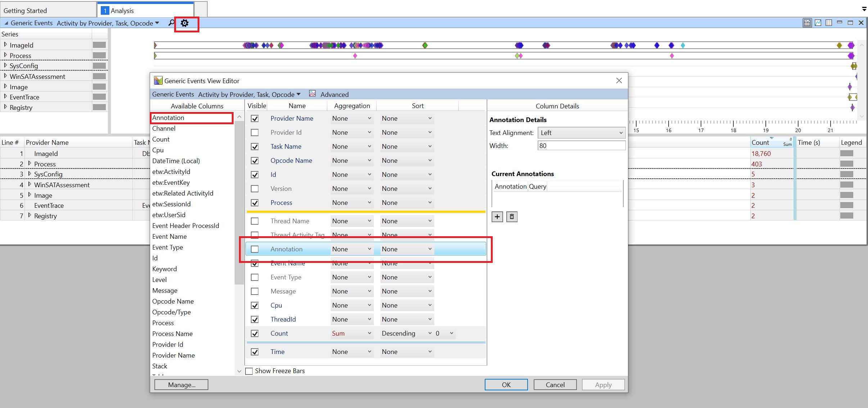Click the search icon in the toolbar

[x=171, y=23]
